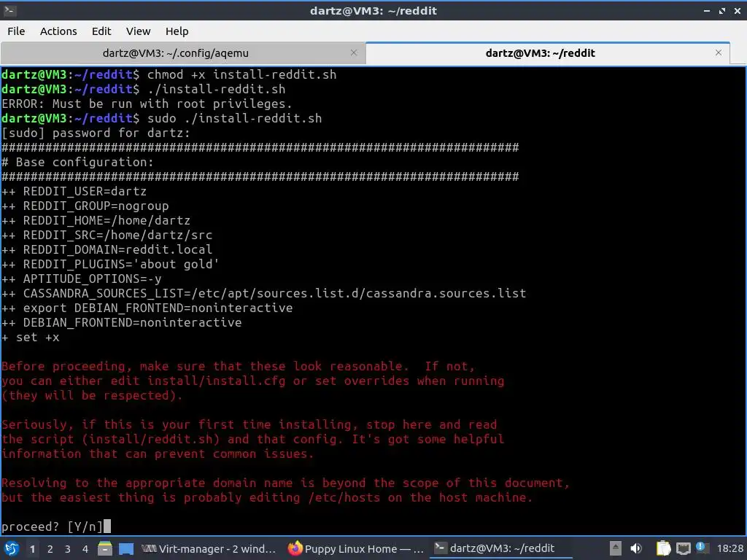747x560 pixels.
Task: Minimize the terminal window
Action: (707, 10)
